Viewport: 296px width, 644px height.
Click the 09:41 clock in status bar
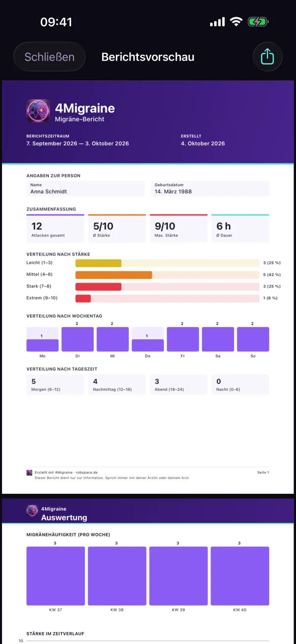pyautogui.click(x=56, y=22)
